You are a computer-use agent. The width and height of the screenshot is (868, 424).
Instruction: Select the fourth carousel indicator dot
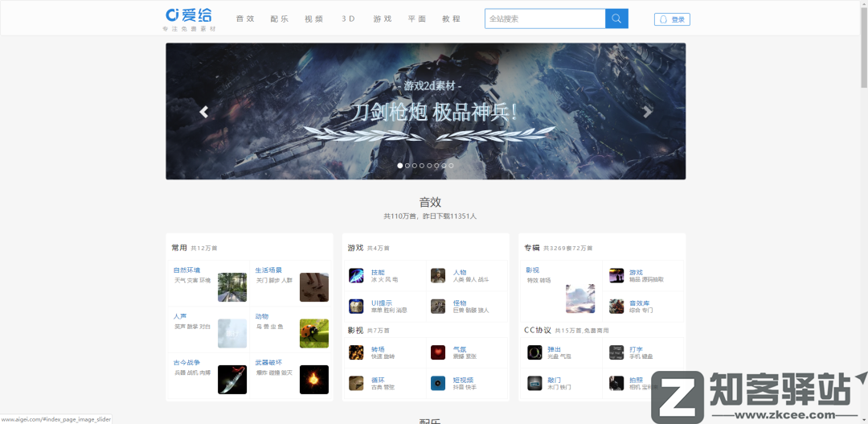422,166
